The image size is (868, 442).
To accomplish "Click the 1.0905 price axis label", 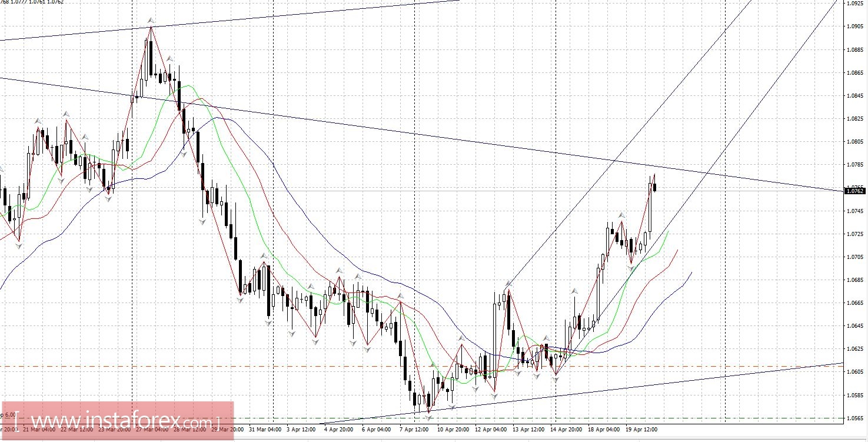I will [855, 26].
